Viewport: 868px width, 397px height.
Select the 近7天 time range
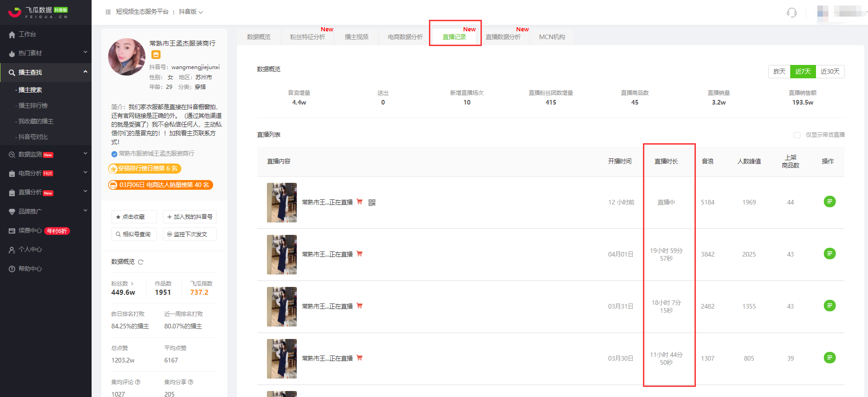tap(803, 72)
